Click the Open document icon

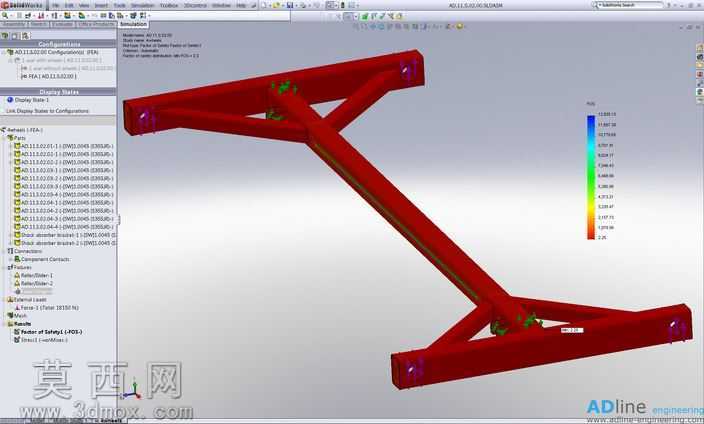(276, 5)
